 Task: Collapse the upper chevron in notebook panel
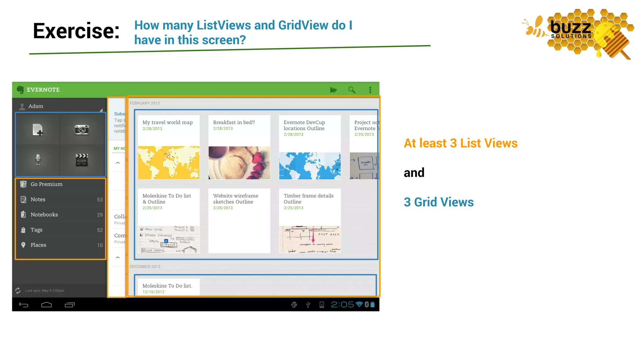(118, 163)
